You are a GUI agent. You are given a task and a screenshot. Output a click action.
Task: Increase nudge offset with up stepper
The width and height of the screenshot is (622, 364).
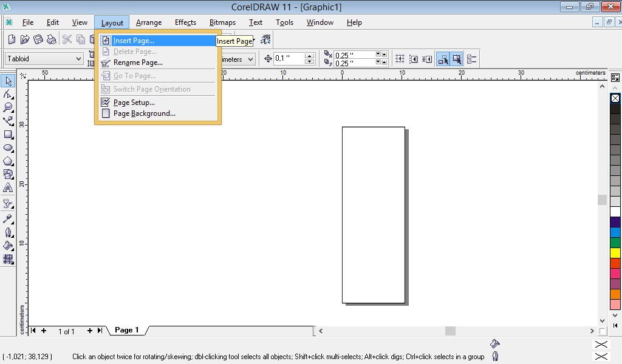309,56
